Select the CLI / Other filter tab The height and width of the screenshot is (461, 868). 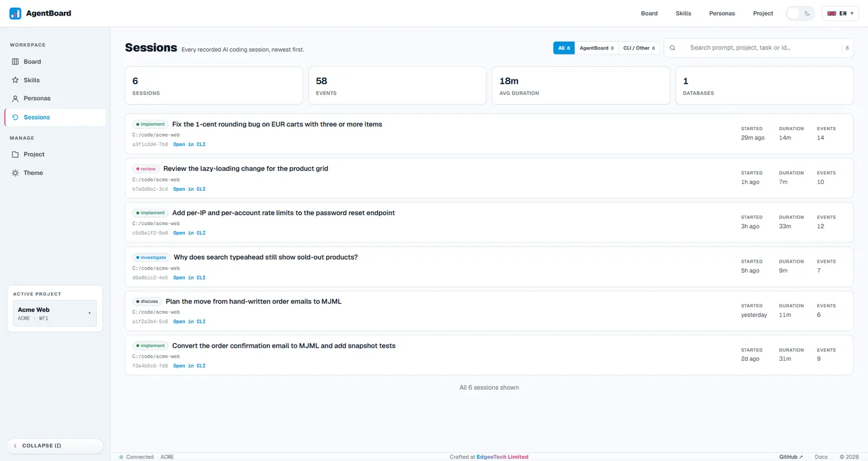point(639,48)
